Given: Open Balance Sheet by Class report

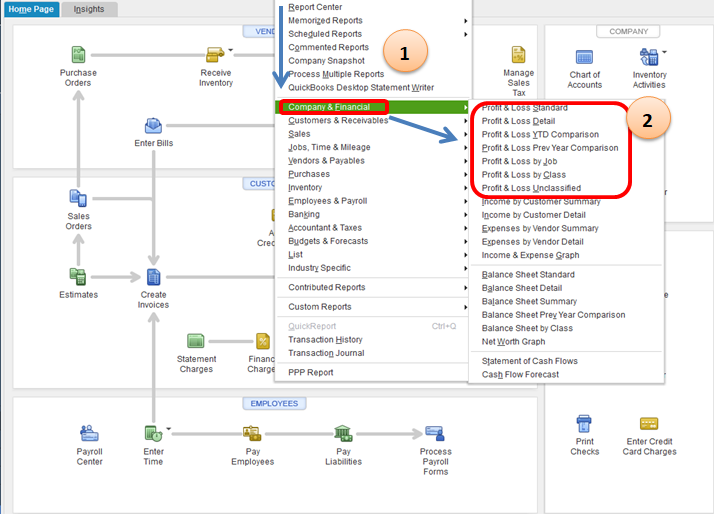Looking at the screenshot, I should [x=527, y=328].
